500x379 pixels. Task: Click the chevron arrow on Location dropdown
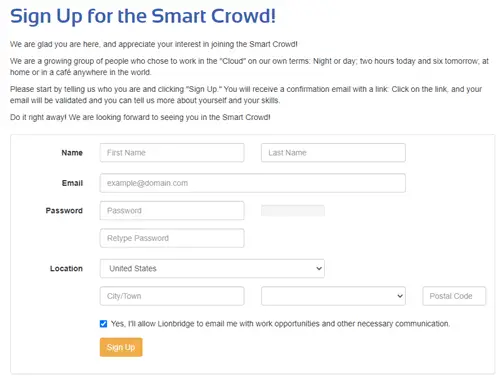coord(319,268)
